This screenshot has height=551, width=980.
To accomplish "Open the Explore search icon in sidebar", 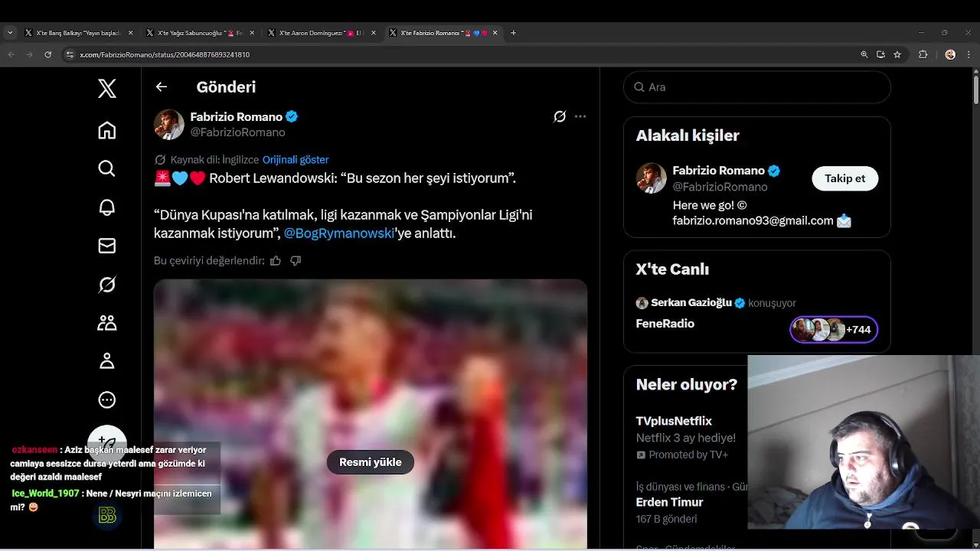I will coord(107,168).
